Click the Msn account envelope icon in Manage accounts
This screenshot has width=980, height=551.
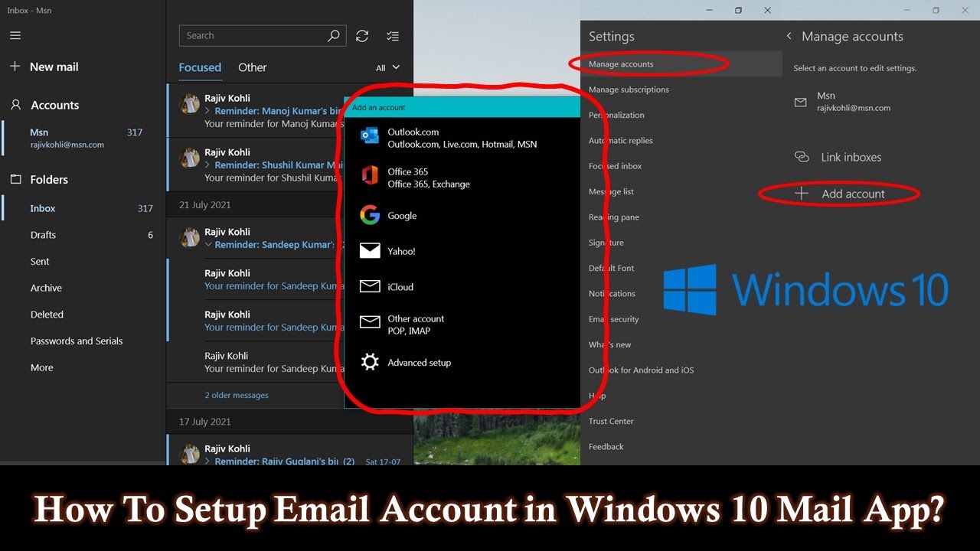[x=801, y=102]
